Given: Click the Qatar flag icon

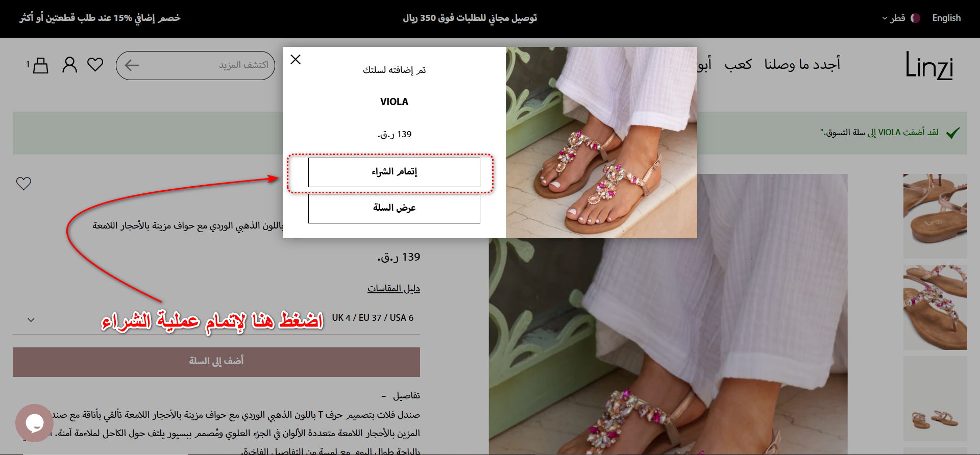Looking at the screenshot, I should tap(915, 18).
